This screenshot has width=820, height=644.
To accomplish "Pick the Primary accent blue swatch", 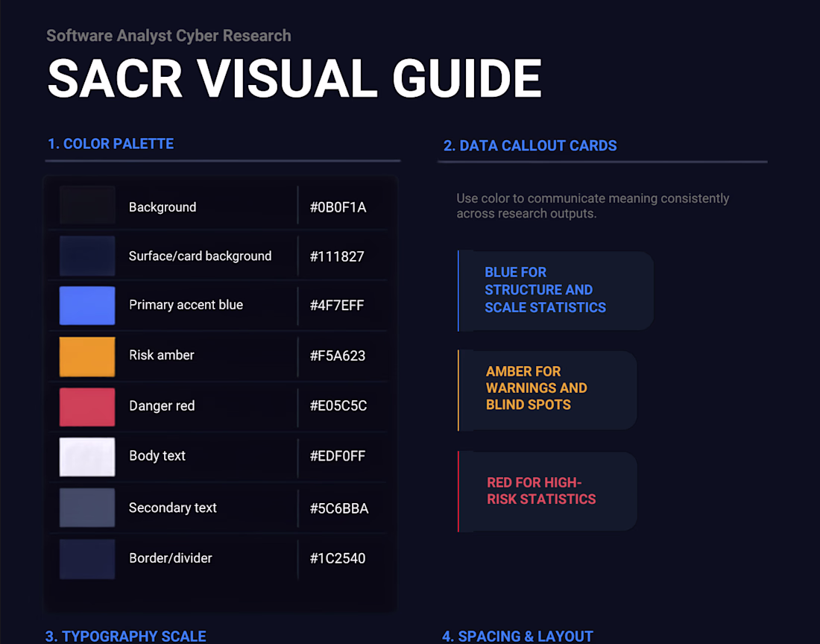I will 87,306.
